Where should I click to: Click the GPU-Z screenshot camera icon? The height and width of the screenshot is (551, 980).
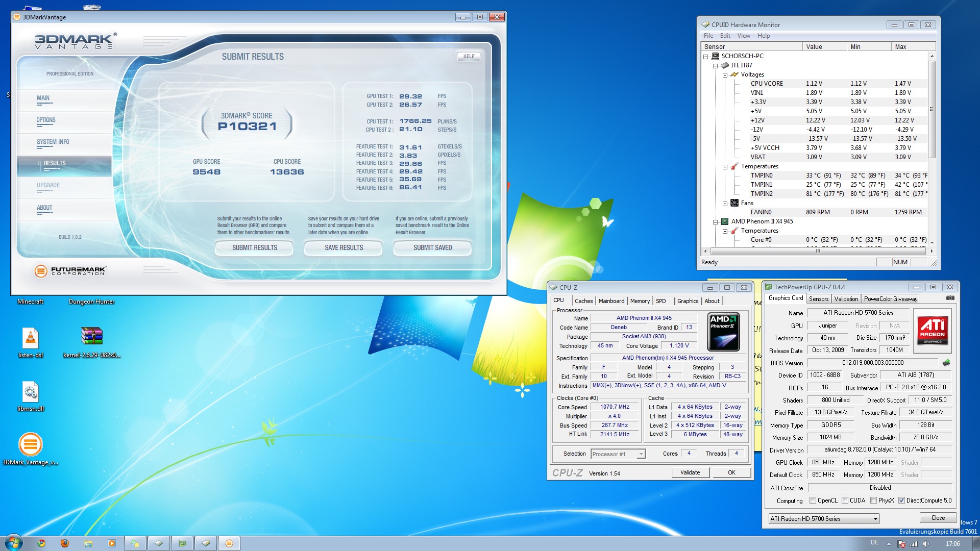click(x=950, y=298)
